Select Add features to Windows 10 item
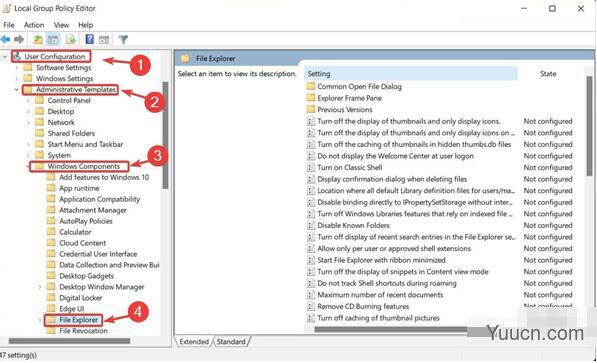Image resolution: width=597 pixels, height=363 pixels. pyautogui.click(x=104, y=177)
